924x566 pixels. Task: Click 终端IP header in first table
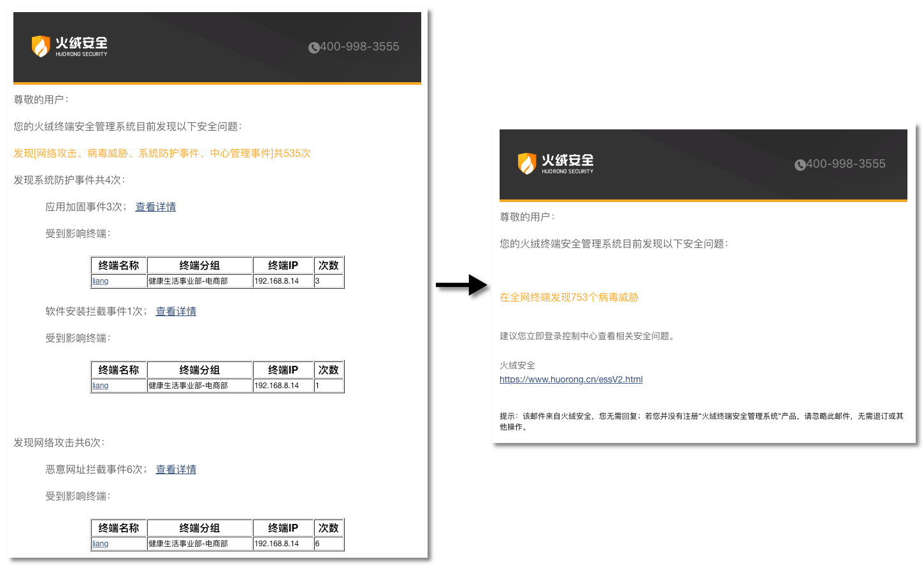(x=283, y=265)
